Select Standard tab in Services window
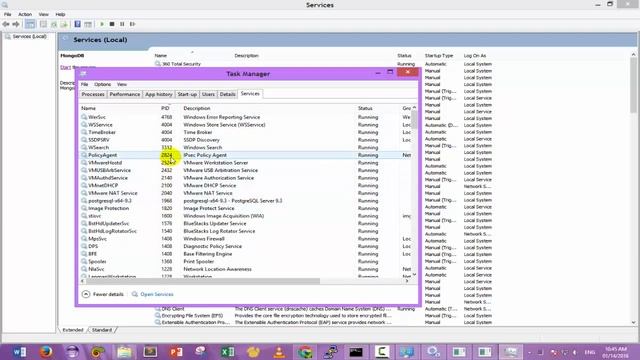Screen dimensions: 640x360 pyautogui.click(x=102, y=330)
